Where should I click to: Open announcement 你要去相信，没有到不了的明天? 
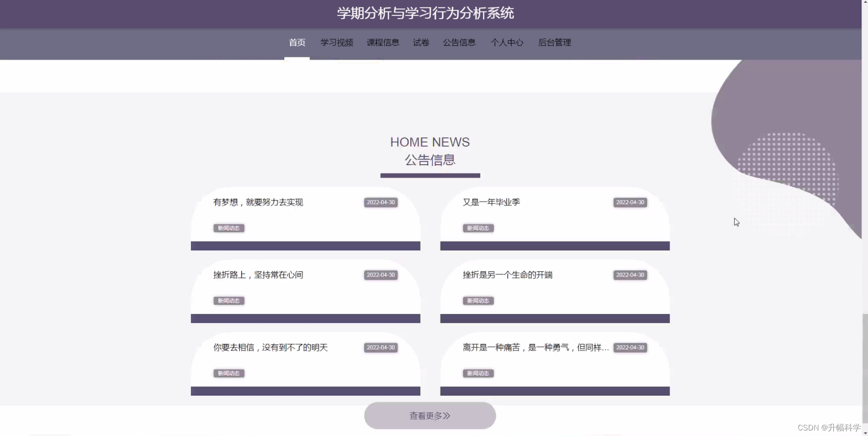click(270, 347)
